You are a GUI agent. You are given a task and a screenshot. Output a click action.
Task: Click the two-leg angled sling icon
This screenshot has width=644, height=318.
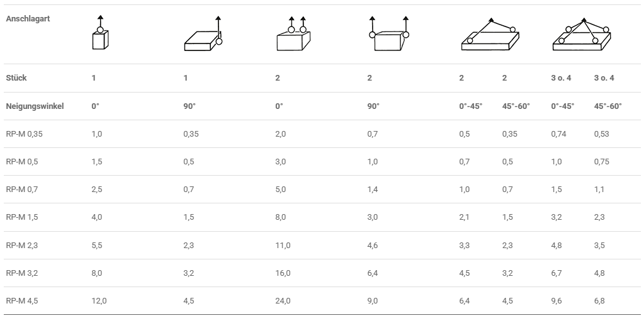click(x=490, y=35)
